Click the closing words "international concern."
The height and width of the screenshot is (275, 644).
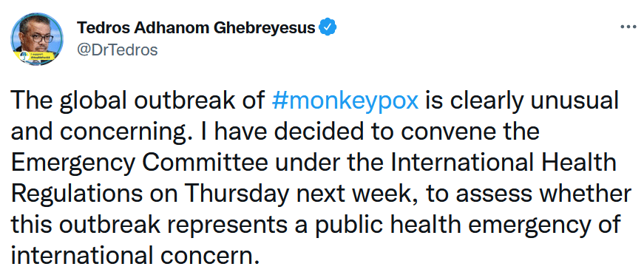135,254
